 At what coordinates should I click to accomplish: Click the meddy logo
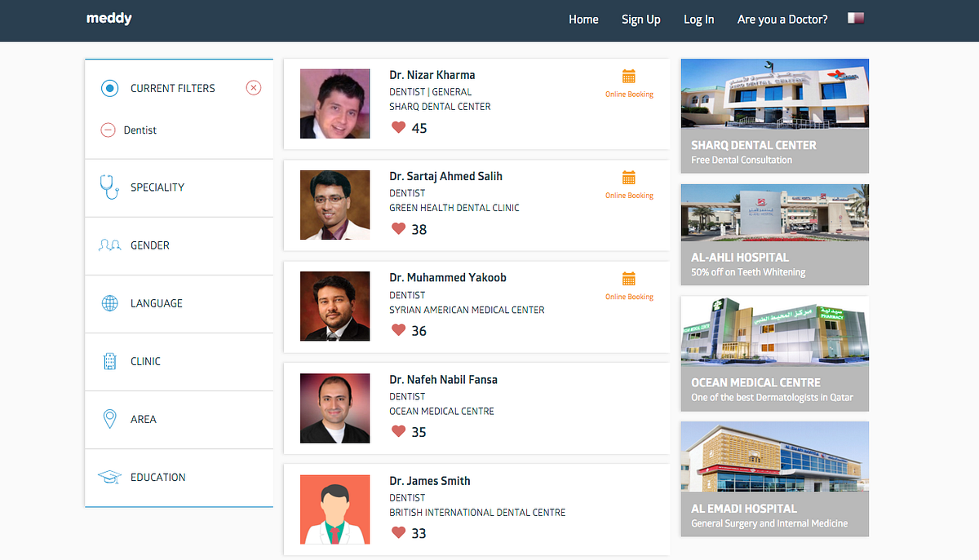point(109,18)
